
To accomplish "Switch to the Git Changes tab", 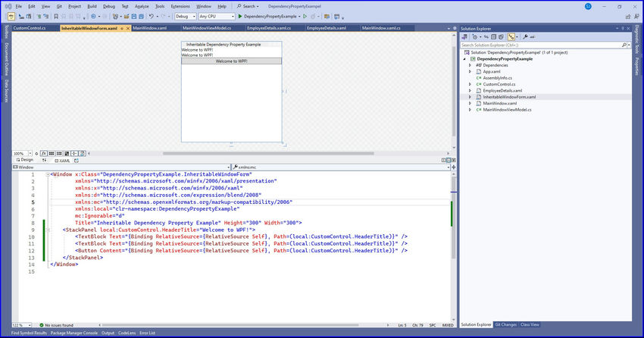I will coord(505,324).
